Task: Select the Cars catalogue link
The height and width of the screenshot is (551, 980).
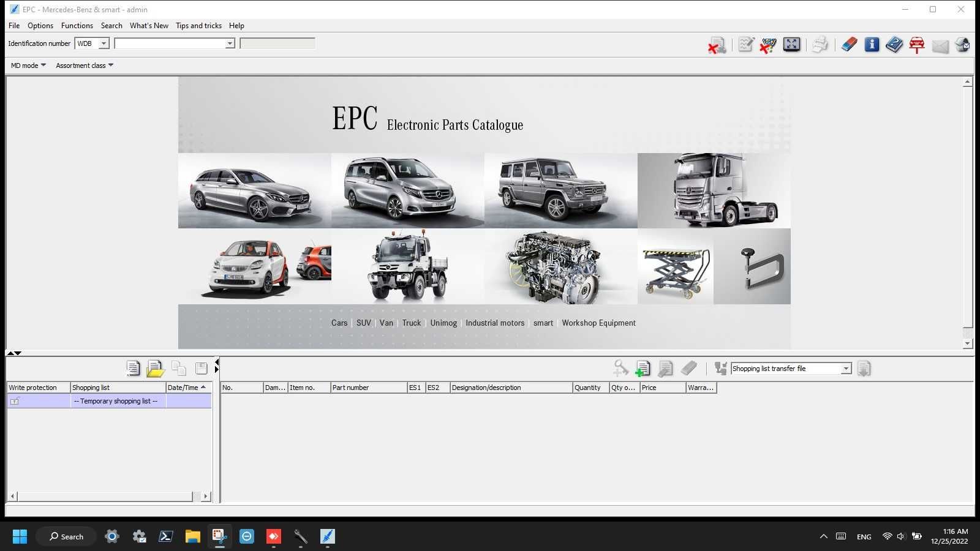Action: click(x=339, y=323)
